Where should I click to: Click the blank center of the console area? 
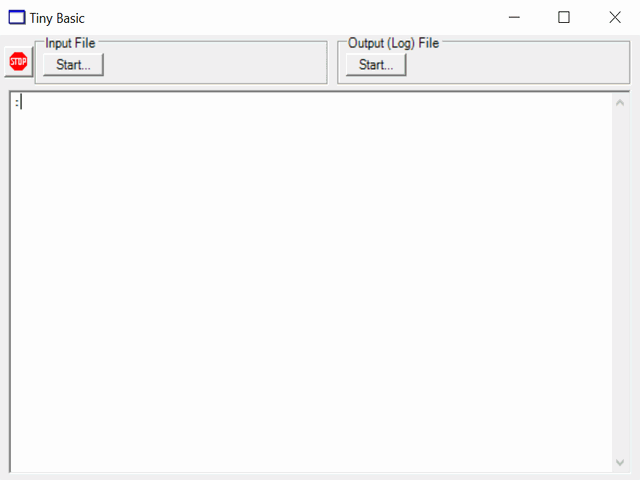(311, 282)
